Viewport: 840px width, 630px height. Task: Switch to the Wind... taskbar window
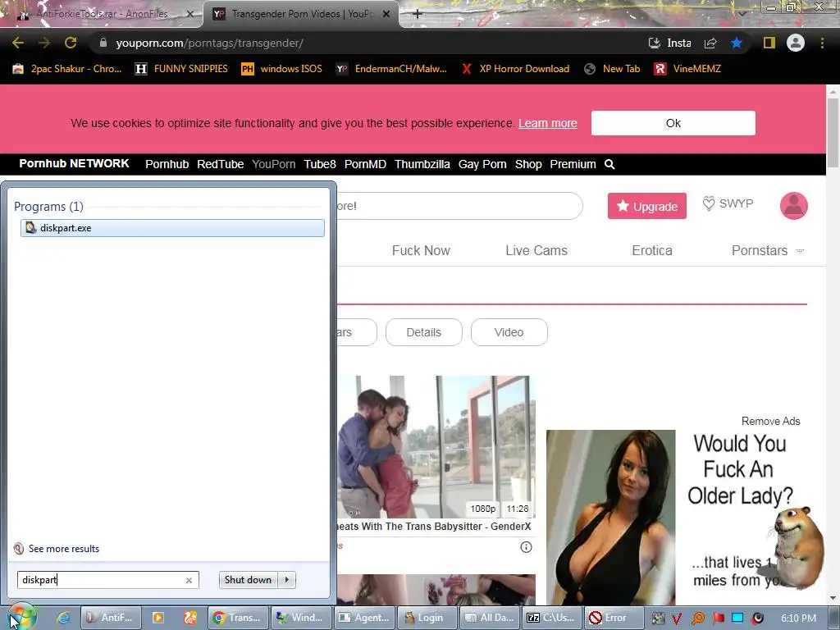[x=301, y=618]
